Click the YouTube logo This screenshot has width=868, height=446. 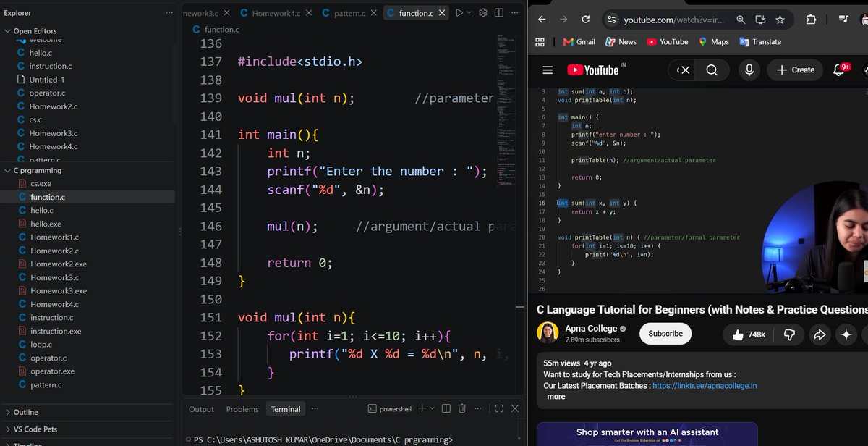[x=593, y=70]
